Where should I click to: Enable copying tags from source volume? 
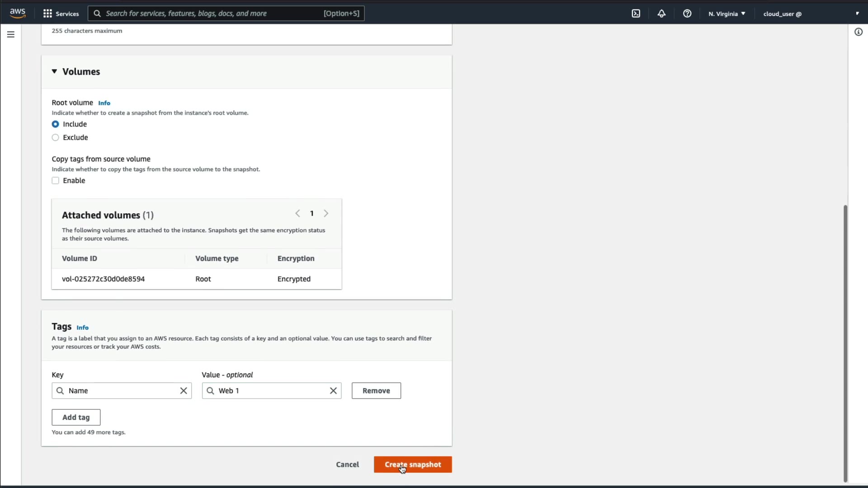point(56,181)
